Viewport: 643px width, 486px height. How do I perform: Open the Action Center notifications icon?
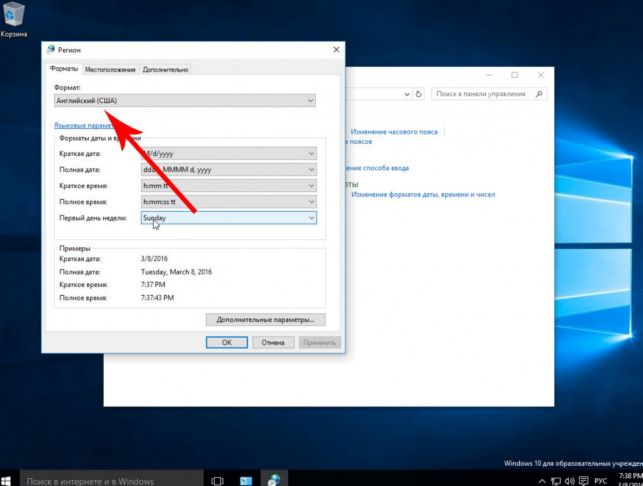pyautogui.click(x=583, y=481)
